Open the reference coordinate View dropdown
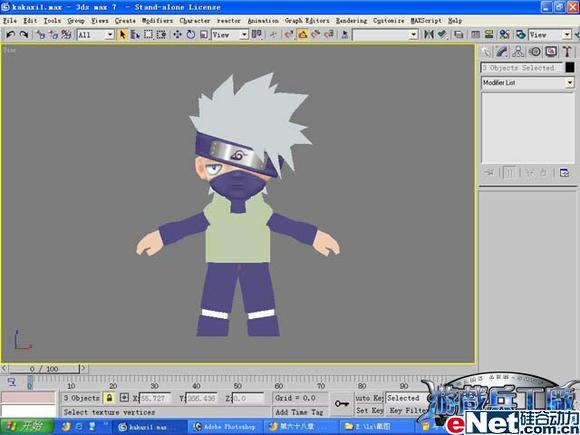Viewport: 580px width, 435px height. 230,35
